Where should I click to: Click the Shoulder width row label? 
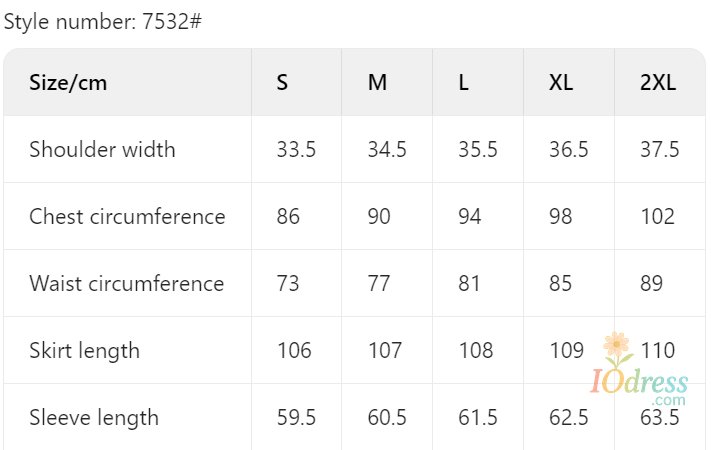(102, 150)
